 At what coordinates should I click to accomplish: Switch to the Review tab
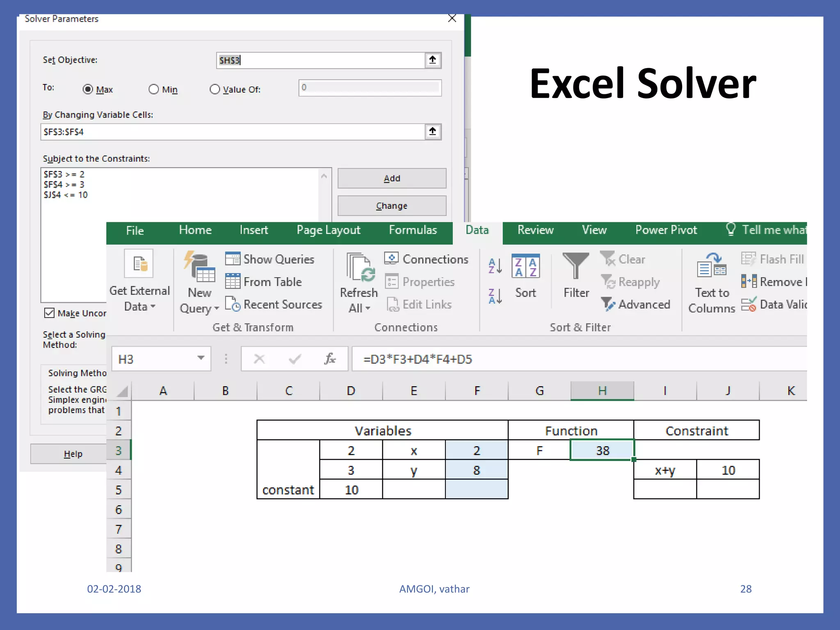pyautogui.click(x=535, y=230)
